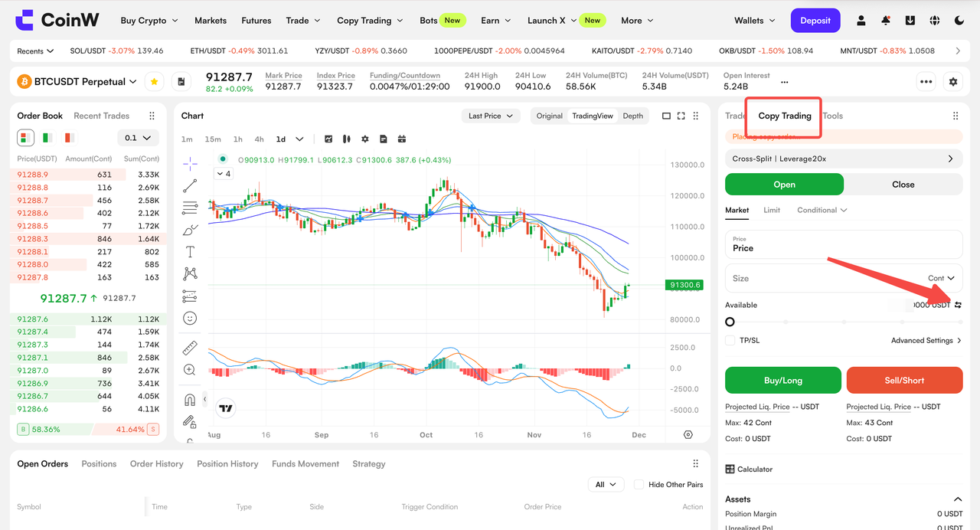
Task: Open the Positions tab
Action: [100, 463]
